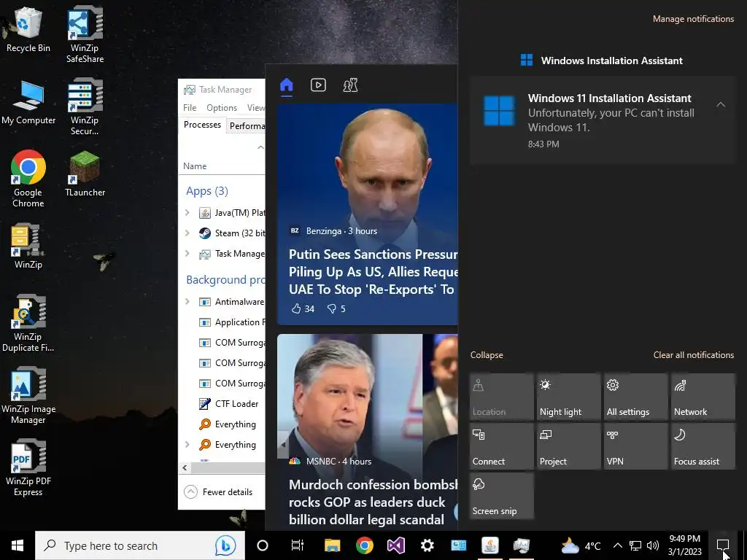Click Collapse in Action Center
Screen dimensions: 747x560
coord(487,355)
